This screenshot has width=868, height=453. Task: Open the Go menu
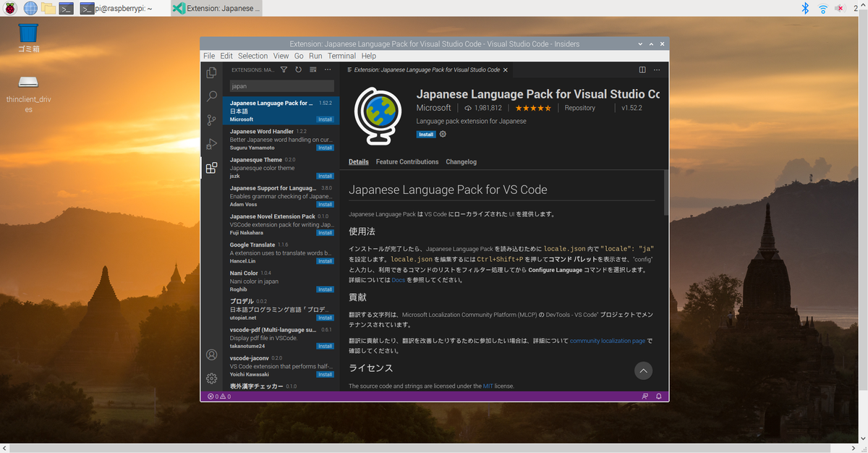coord(299,56)
